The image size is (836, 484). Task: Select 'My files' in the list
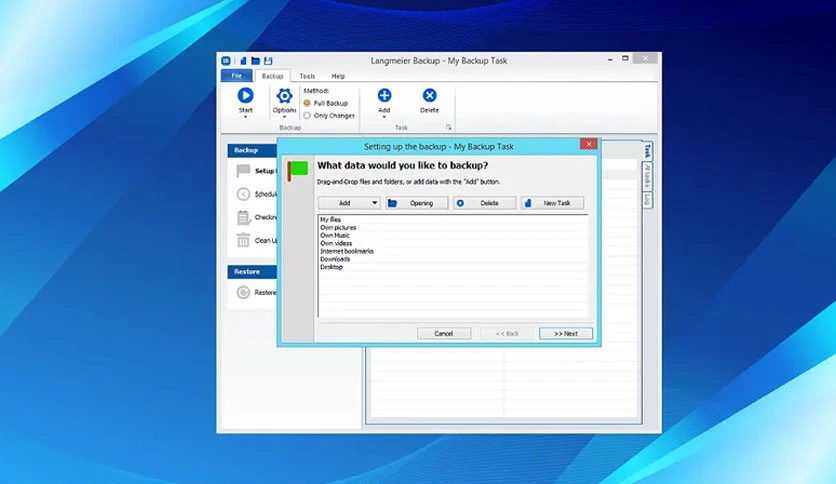tap(330, 220)
